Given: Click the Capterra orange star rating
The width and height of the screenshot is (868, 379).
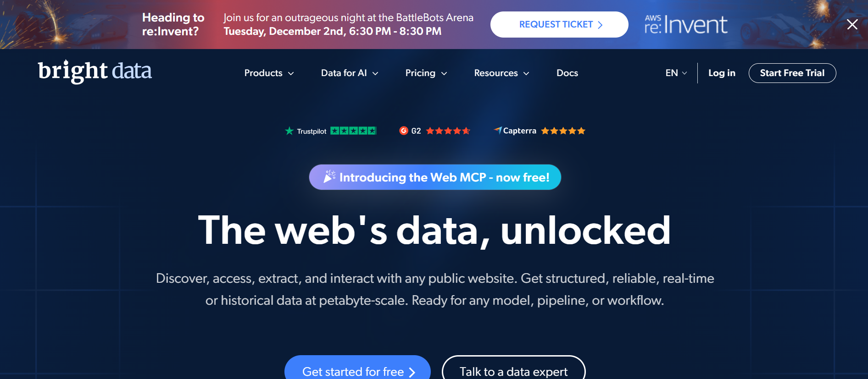Looking at the screenshot, I should point(563,131).
